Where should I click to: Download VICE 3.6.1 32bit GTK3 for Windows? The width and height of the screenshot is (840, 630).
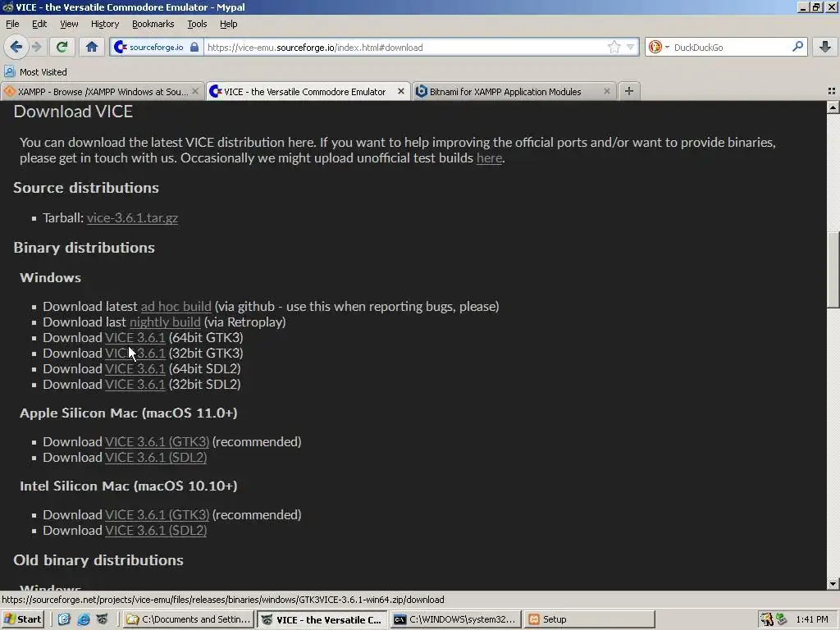[135, 353]
